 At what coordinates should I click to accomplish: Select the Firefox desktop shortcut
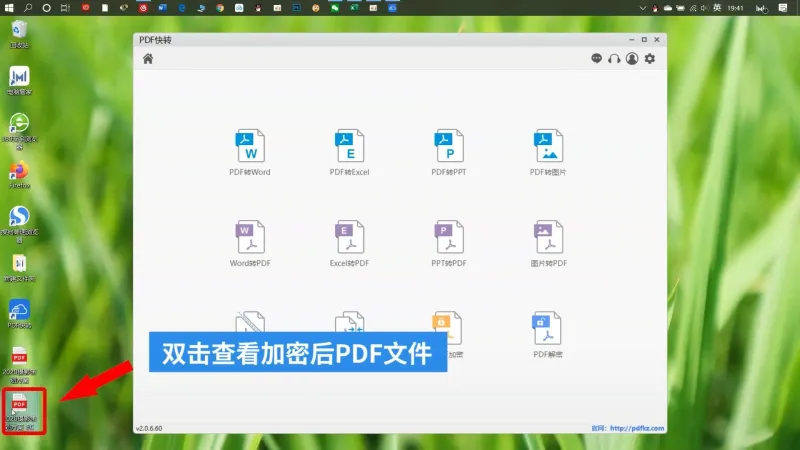[19, 176]
